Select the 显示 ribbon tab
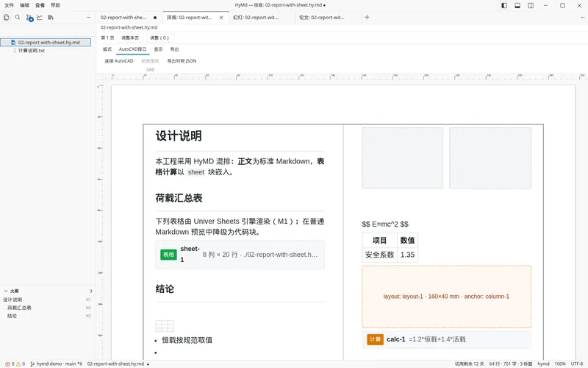Viewport: 588px width, 368px height. 158,49
